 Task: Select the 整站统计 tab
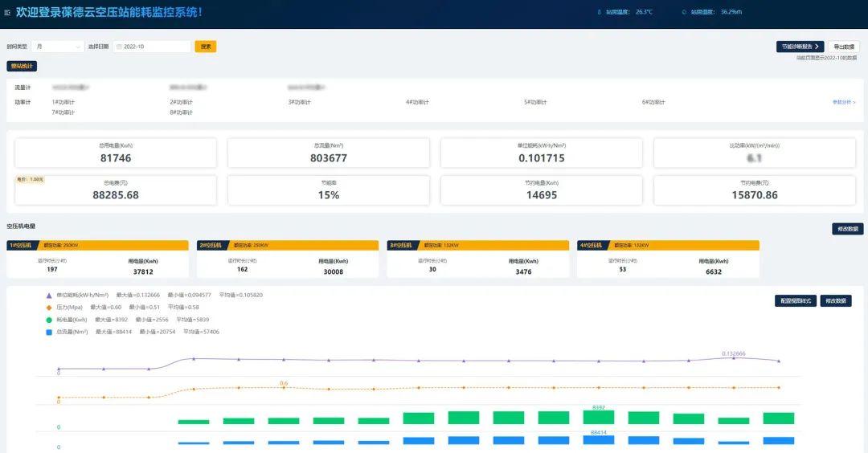[x=22, y=66]
